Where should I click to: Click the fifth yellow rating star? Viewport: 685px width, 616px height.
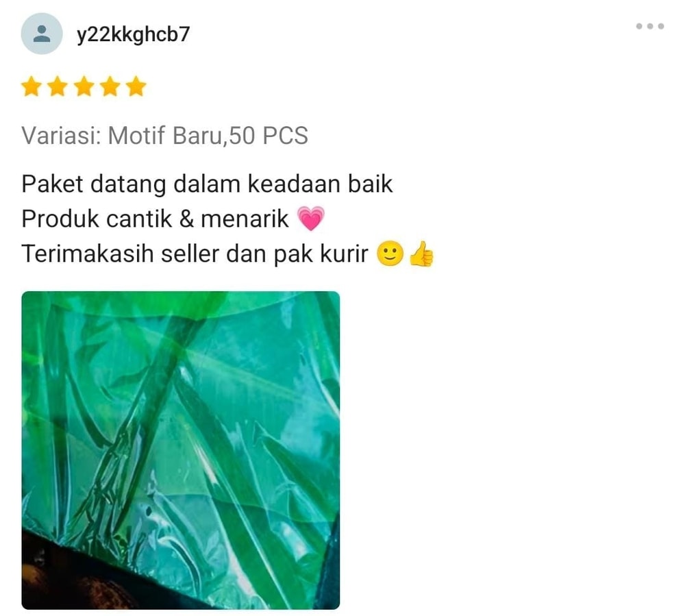tap(136, 86)
